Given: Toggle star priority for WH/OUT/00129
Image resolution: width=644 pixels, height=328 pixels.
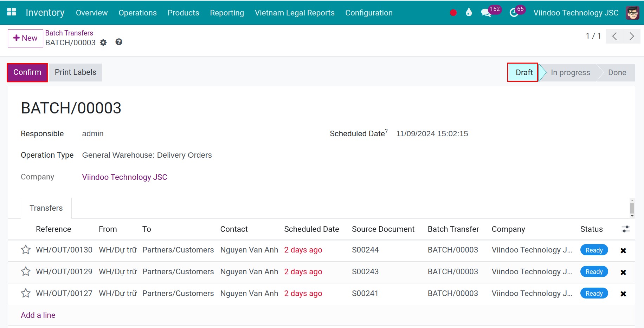Looking at the screenshot, I should 26,271.
